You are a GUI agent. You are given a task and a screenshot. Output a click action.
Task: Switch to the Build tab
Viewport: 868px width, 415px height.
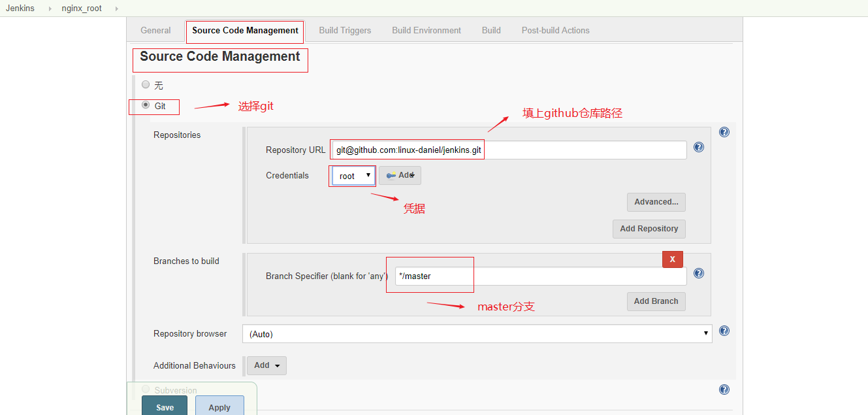point(491,30)
